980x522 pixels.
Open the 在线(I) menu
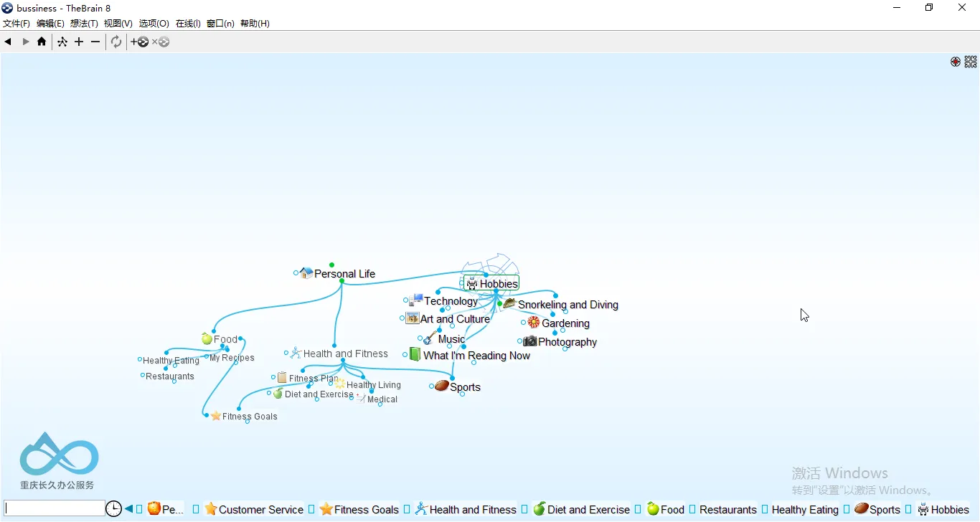(x=188, y=24)
